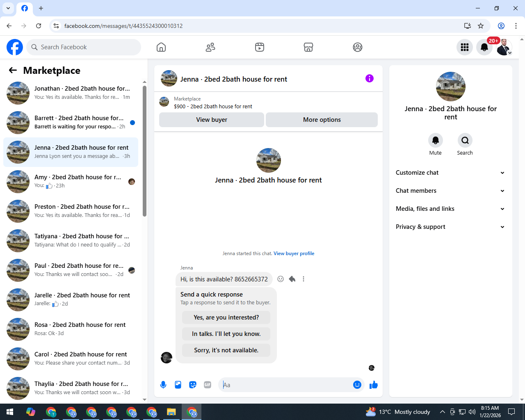525x420 pixels.
Task: Search in conversation magnifier icon
Action: pyautogui.click(x=465, y=140)
